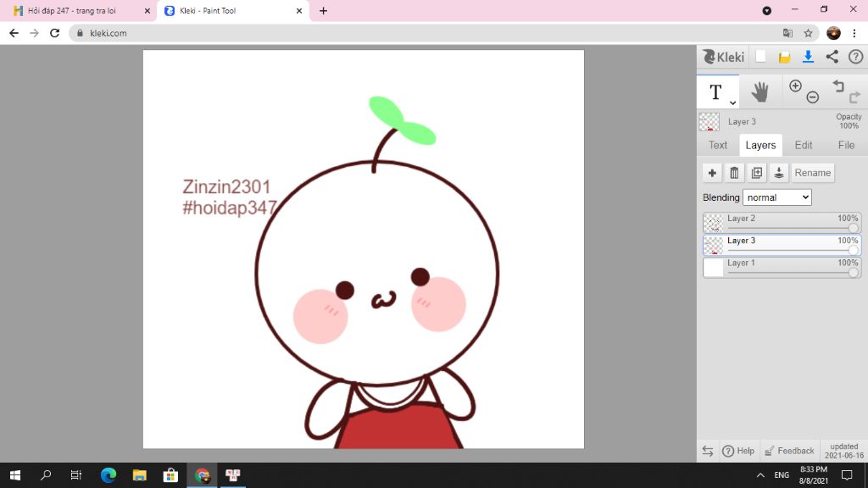868x488 pixels.
Task: Open the translate page icon
Action: [x=787, y=33]
